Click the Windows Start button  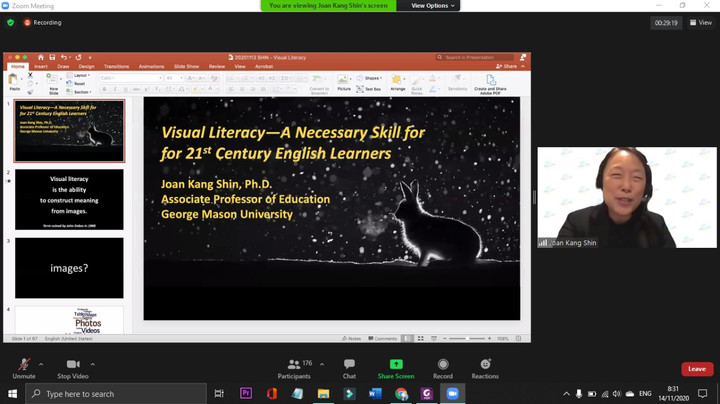(x=12, y=394)
